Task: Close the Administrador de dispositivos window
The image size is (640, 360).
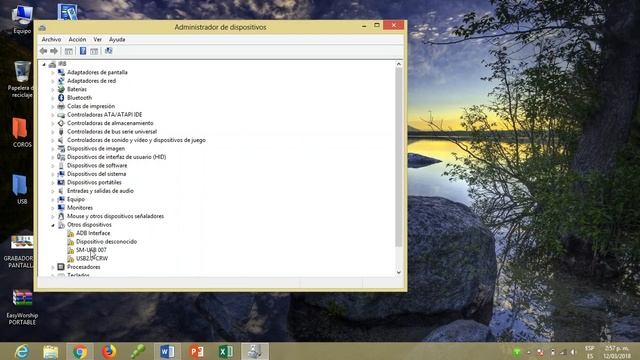Action: [393, 25]
